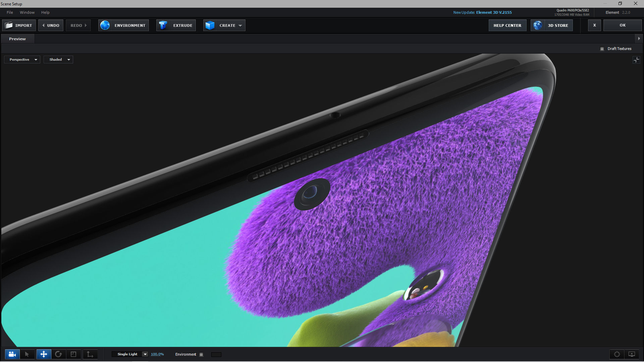Open the Single Light preset dropdown

pos(130,354)
